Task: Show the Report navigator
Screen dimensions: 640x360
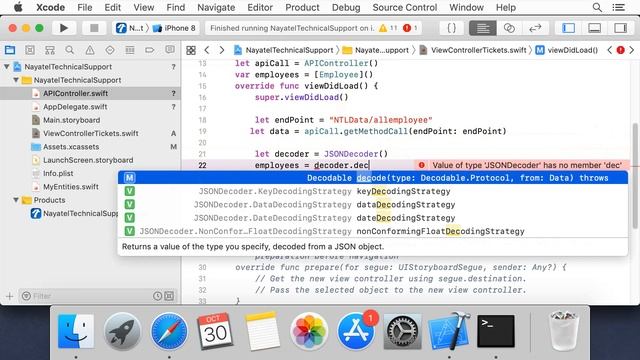Action: point(170,50)
